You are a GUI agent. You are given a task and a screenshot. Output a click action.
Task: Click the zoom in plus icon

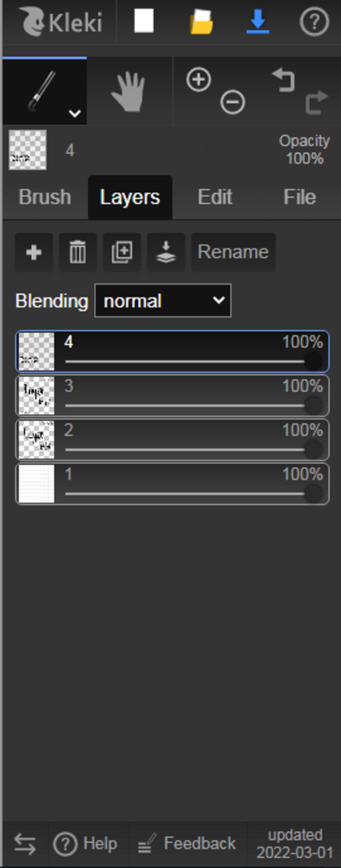click(198, 79)
